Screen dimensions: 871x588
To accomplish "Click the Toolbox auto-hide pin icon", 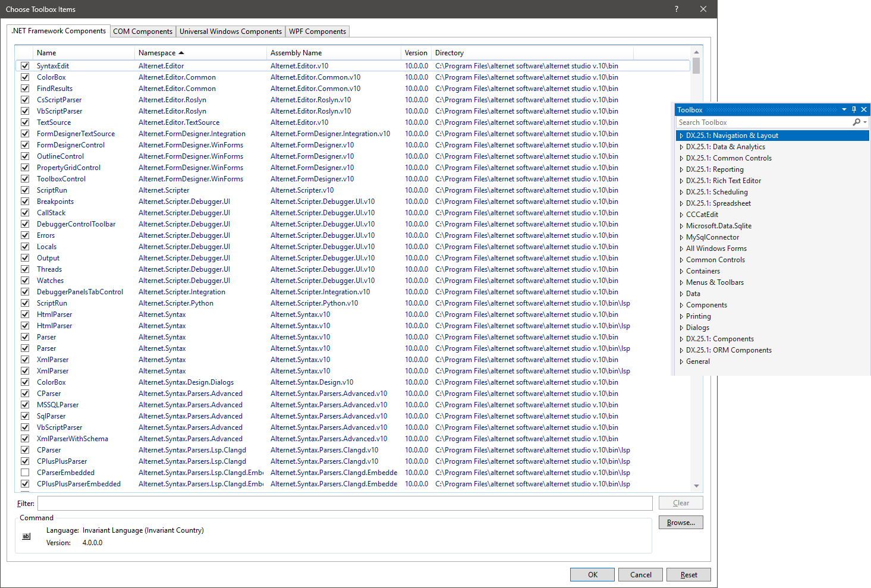I will tap(854, 109).
